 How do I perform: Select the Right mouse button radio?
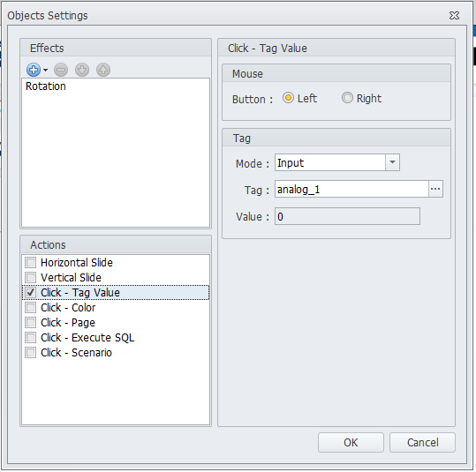pos(347,98)
